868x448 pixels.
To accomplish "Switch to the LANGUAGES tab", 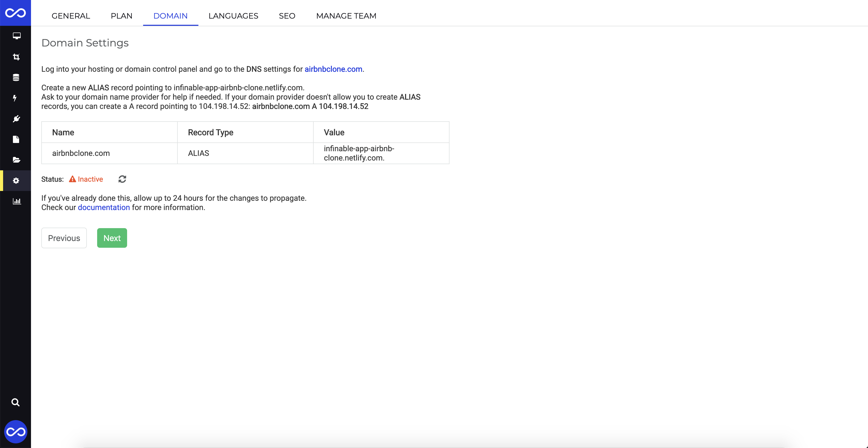I will (x=233, y=16).
